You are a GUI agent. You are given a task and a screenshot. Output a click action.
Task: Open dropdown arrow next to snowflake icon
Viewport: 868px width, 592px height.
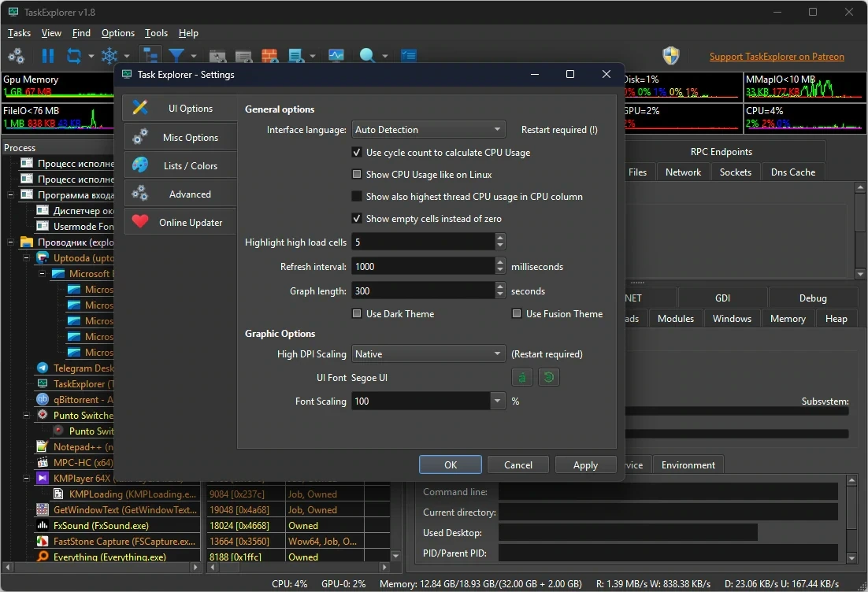coord(127,56)
